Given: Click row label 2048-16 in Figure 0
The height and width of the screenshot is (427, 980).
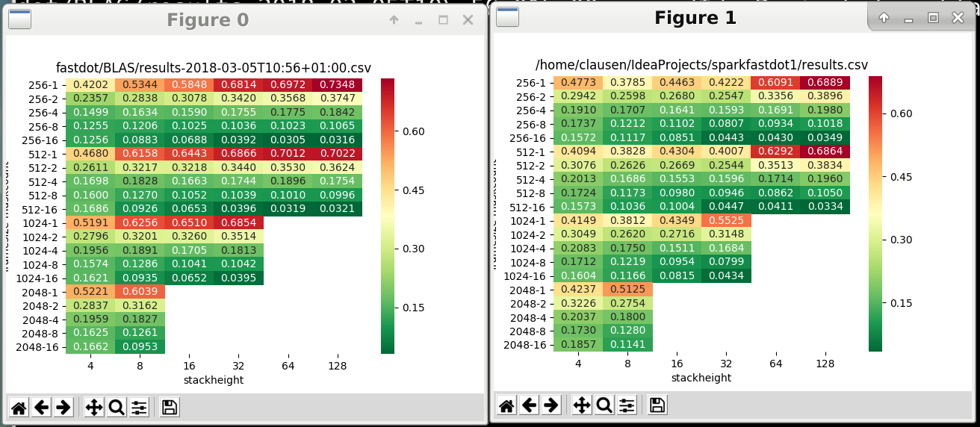Looking at the screenshot, I should tap(37, 347).
